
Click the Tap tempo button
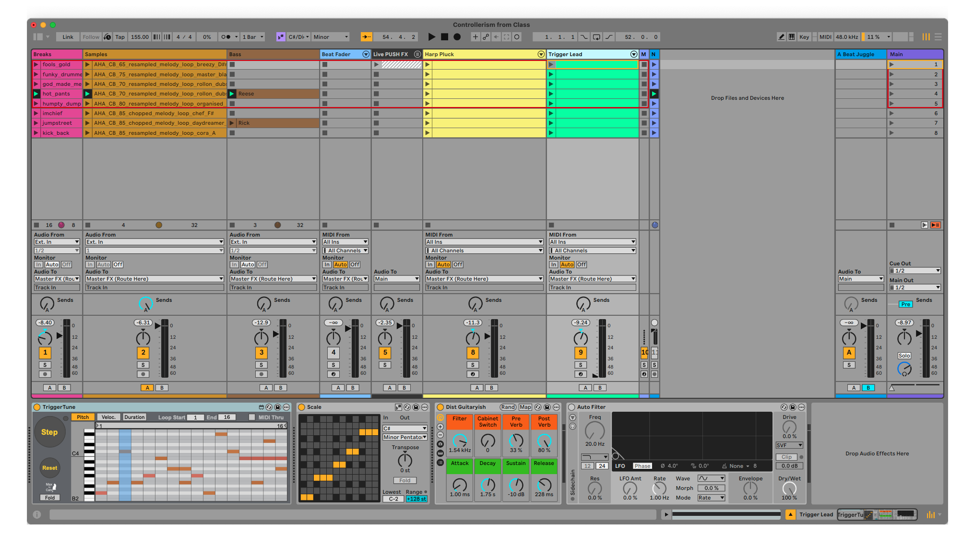pyautogui.click(x=120, y=37)
